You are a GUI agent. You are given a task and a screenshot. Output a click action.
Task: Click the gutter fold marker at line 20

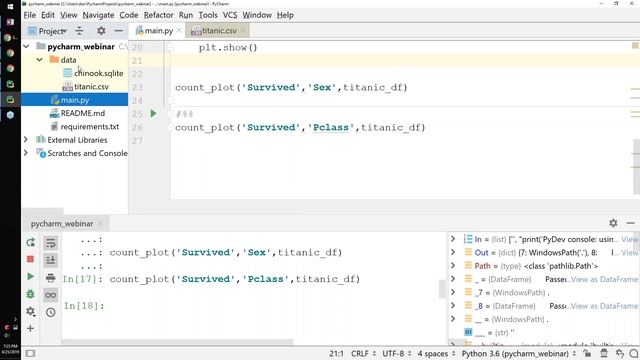tap(171, 48)
